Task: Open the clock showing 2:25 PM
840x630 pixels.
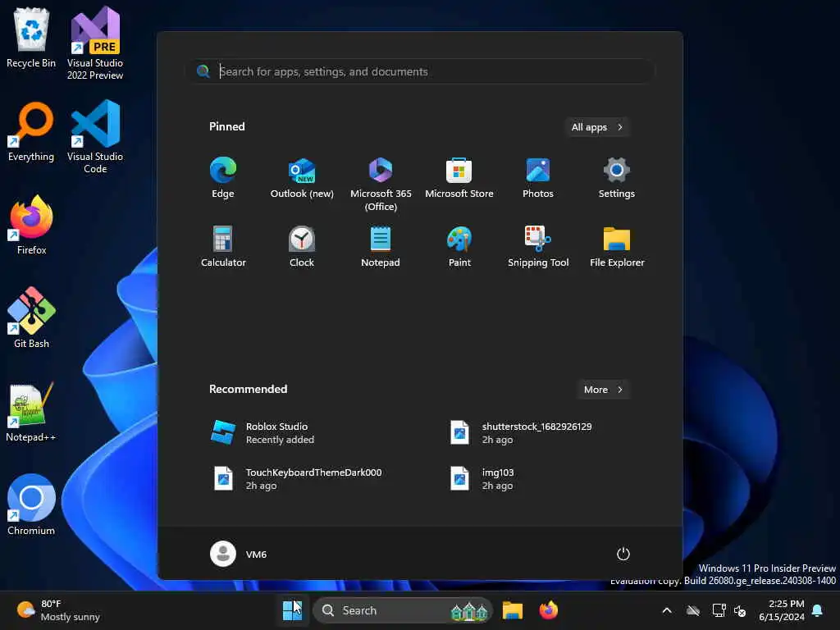Action: [782, 610]
